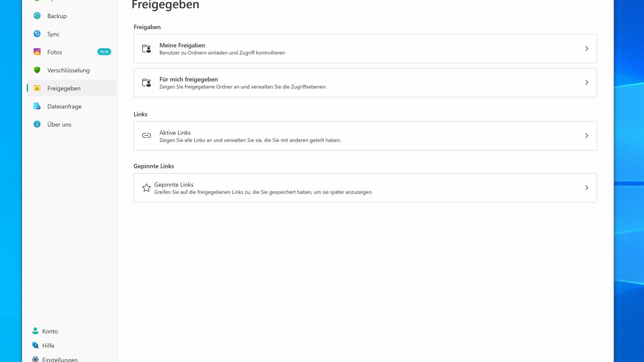Select the Sync icon in sidebar
The width and height of the screenshot is (644, 362).
coord(37,34)
